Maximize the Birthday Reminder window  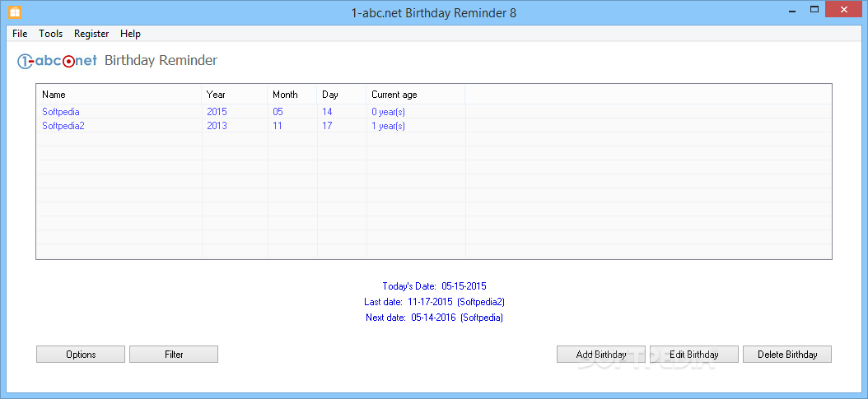point(814,10)
